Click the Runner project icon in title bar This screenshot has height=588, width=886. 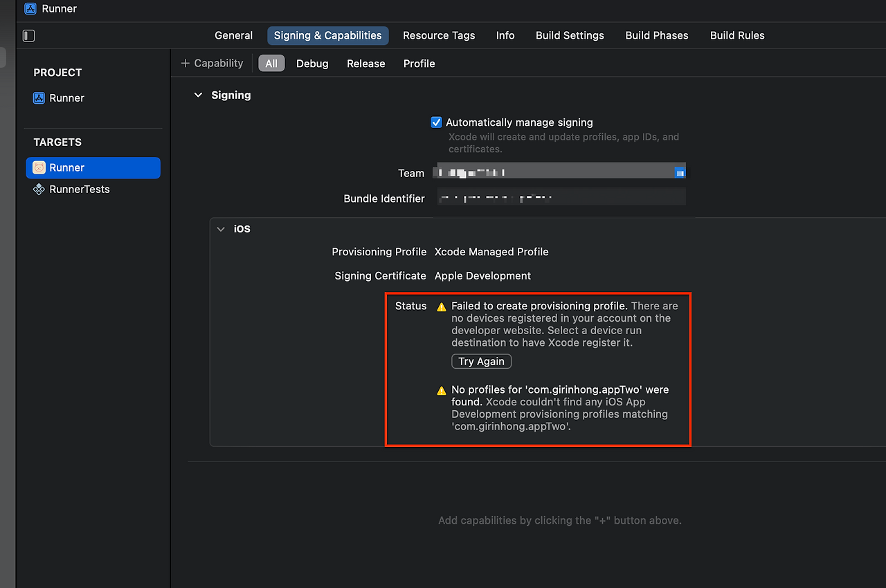[30, 9]
